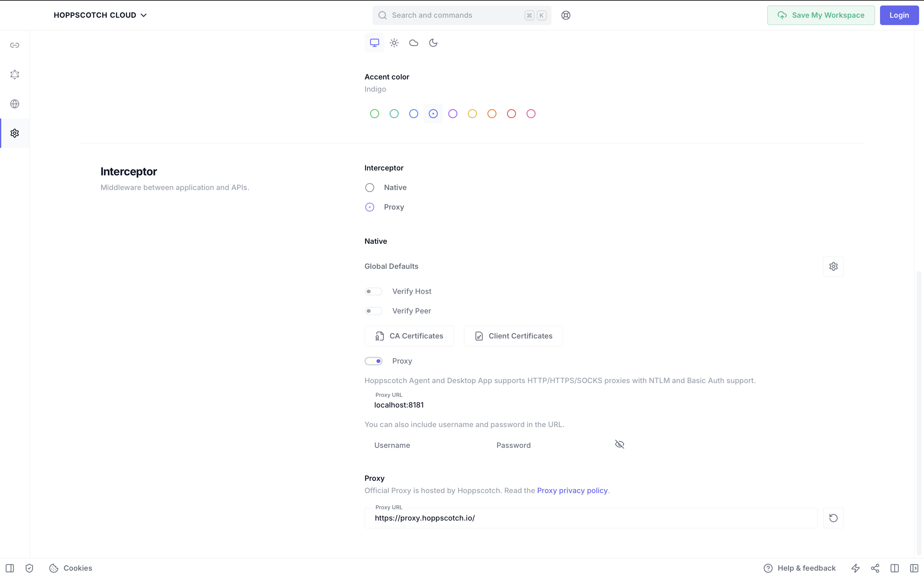Image resolution: width=924 pixels, height=578 pixels.
Task: Select the Native interceptor radio
Action: pyautogui.click(x=370, y=188)
